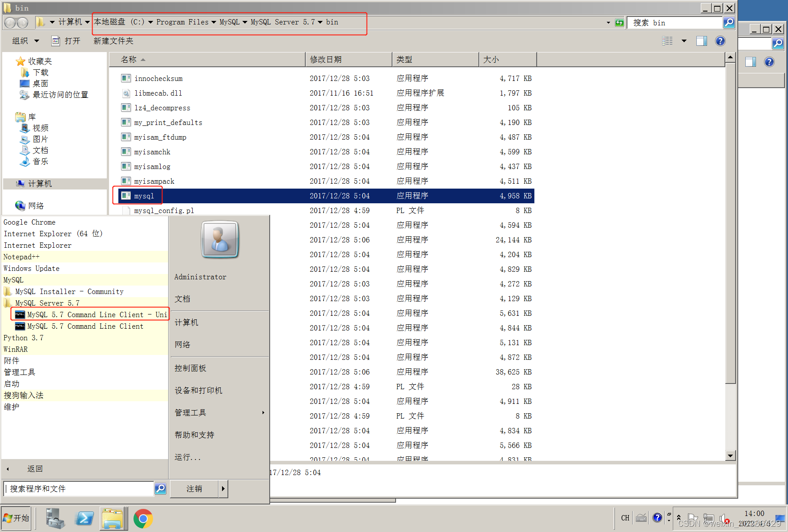Click the Start menu search magnifier icon
Image resolution: width=788 pixels, height=532 pixels.
(x=160, y=488)
